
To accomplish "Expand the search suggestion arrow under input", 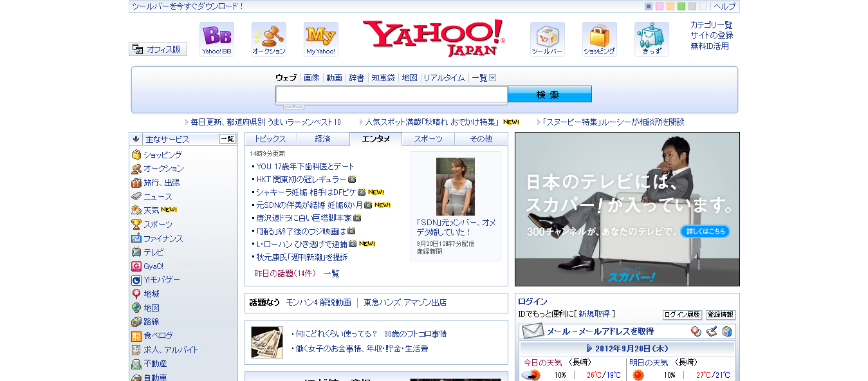I will [293, 106].
